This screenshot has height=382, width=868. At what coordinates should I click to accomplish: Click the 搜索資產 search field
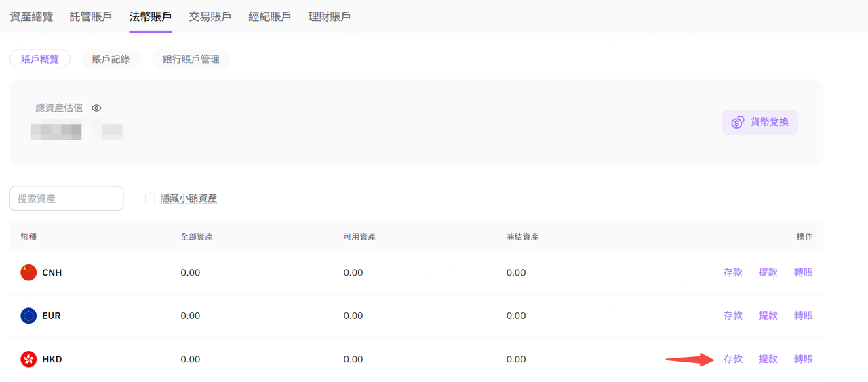coord(66,198)
